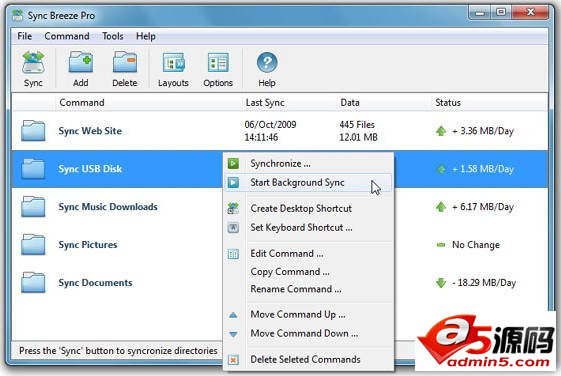Select the Sync Documents command

(x=96, y=283)
